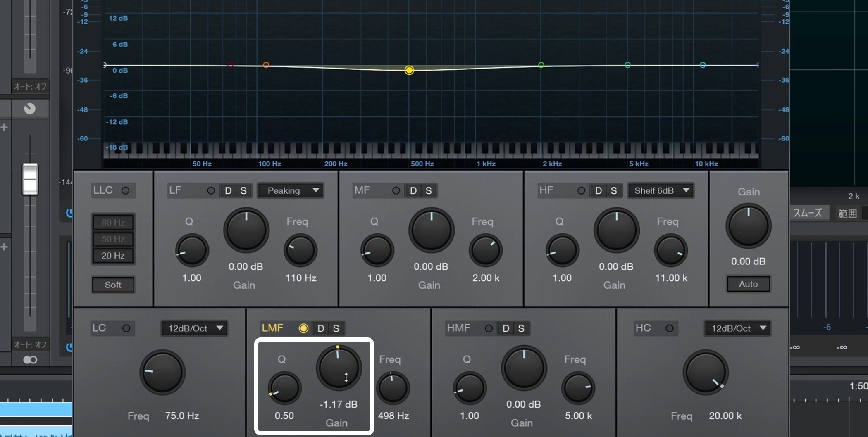868x437 pixels.
Task: Click the LMF band S solo icon
Action: coord(336,328)
